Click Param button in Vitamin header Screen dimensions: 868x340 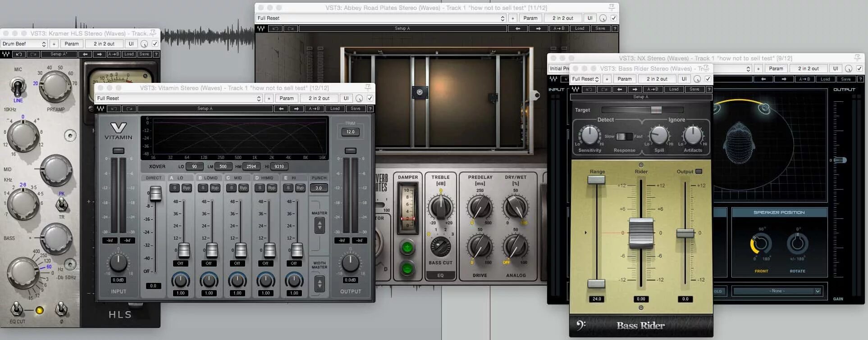[287, 98]
